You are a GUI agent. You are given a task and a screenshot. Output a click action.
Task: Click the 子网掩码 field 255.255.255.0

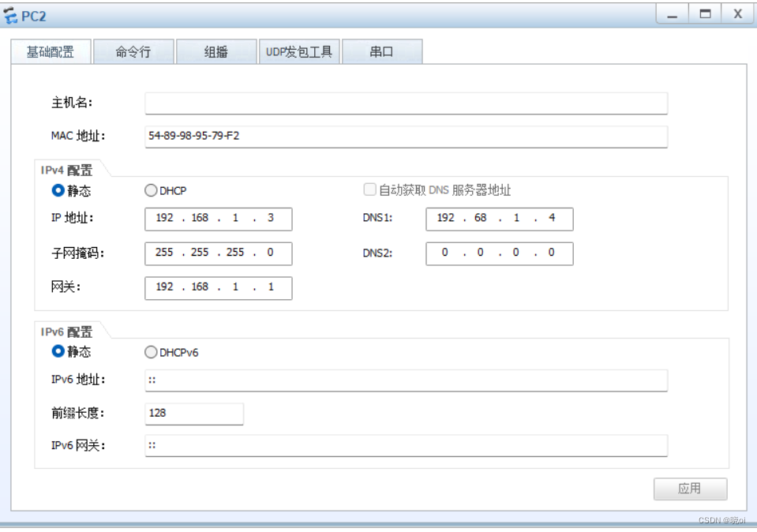218,253
